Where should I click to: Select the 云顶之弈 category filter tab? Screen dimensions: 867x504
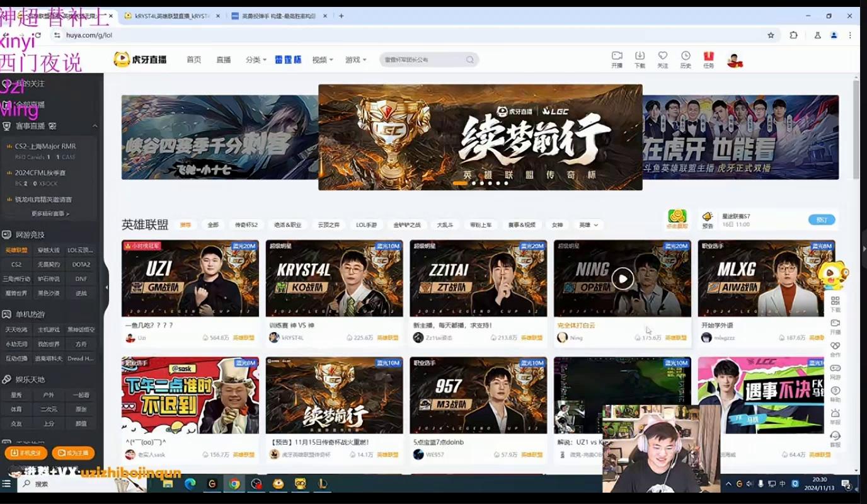(x=328, y=225)
